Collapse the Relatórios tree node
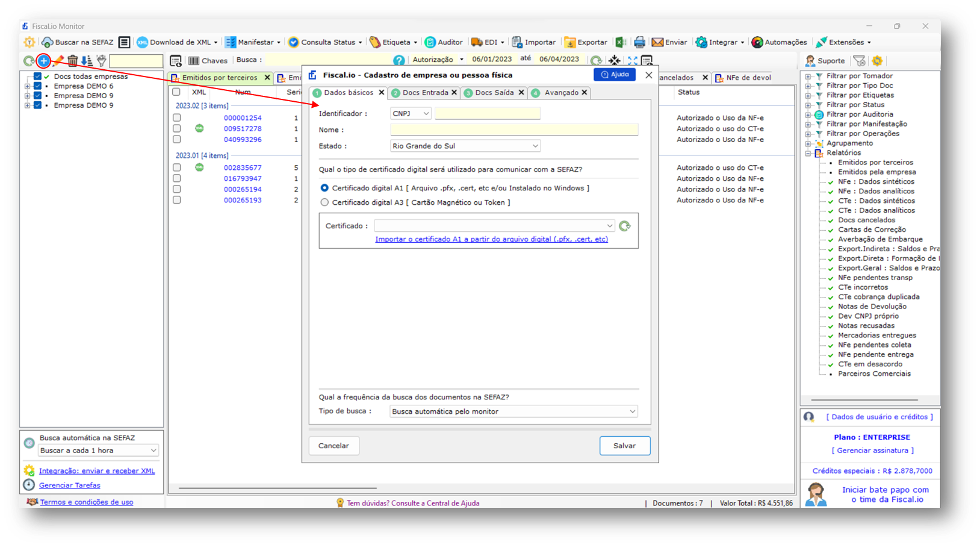 (x=808, y=153)
